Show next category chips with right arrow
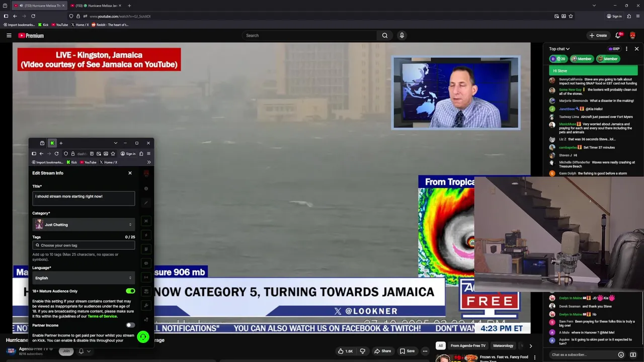Image resolution: width=644 pixels, height=362 pixels. click(530, 346)
